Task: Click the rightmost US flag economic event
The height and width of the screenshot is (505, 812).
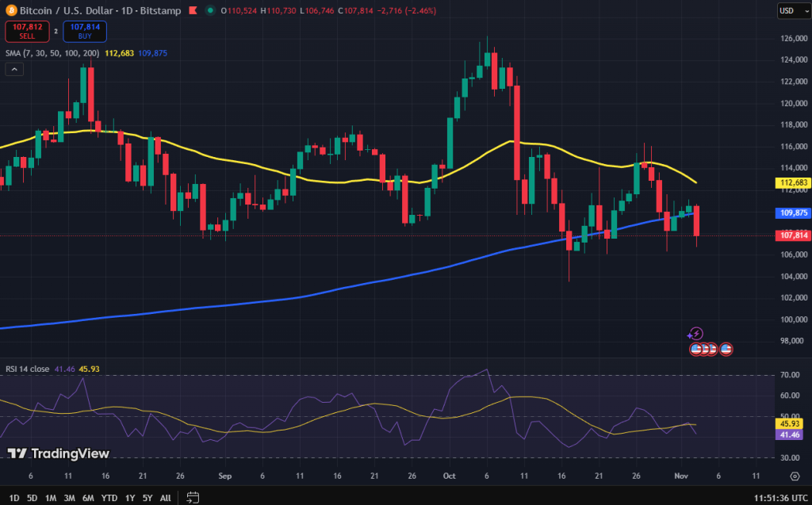Action: click(726, 349)
